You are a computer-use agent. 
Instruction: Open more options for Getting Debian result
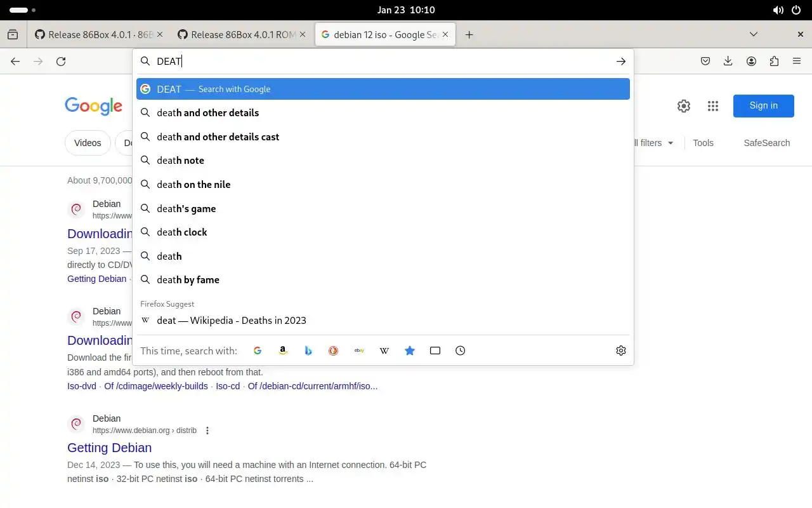click(207, 431)
